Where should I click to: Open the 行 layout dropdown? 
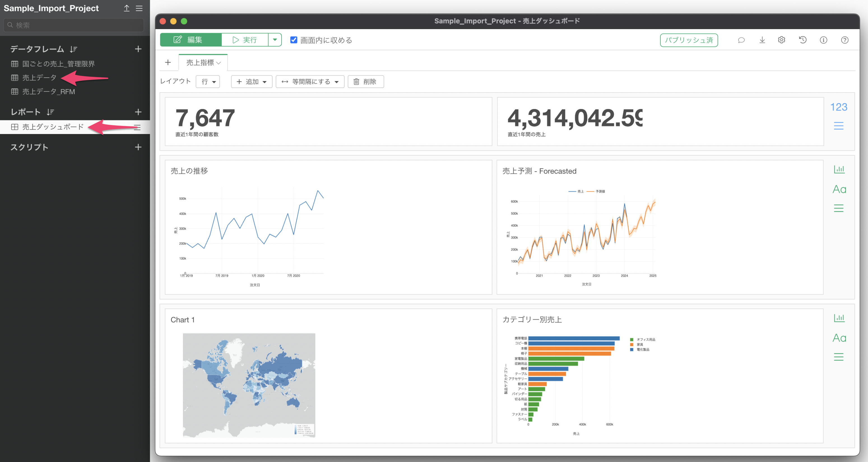tap(208, 82)
